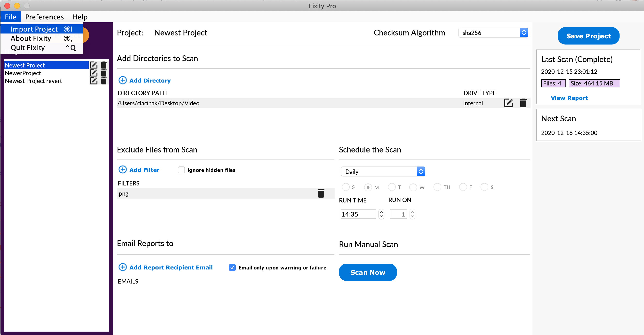Edit the Newest Project entry icon
644x335 pixels.
click(94, 65)
